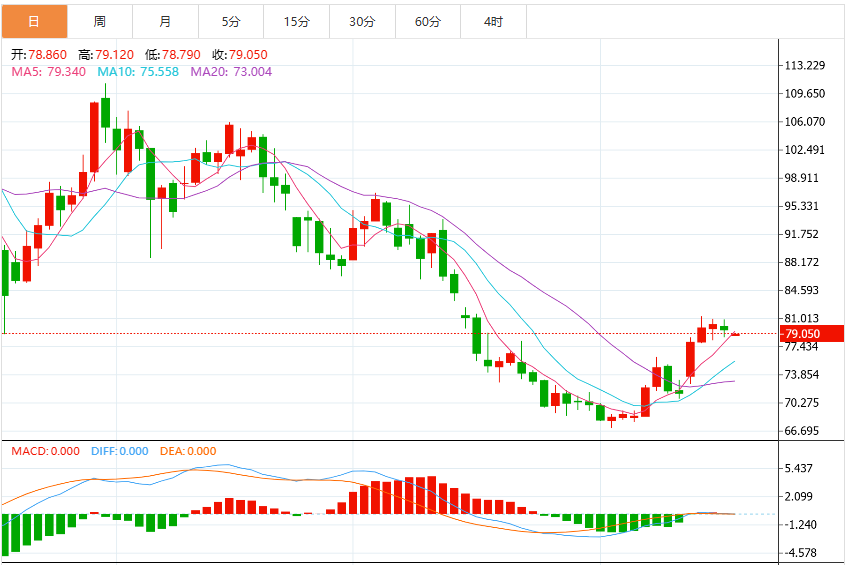Click the MACD value label
The width and height of the screenshot is (852, 565).
click(x=46, y=451)
